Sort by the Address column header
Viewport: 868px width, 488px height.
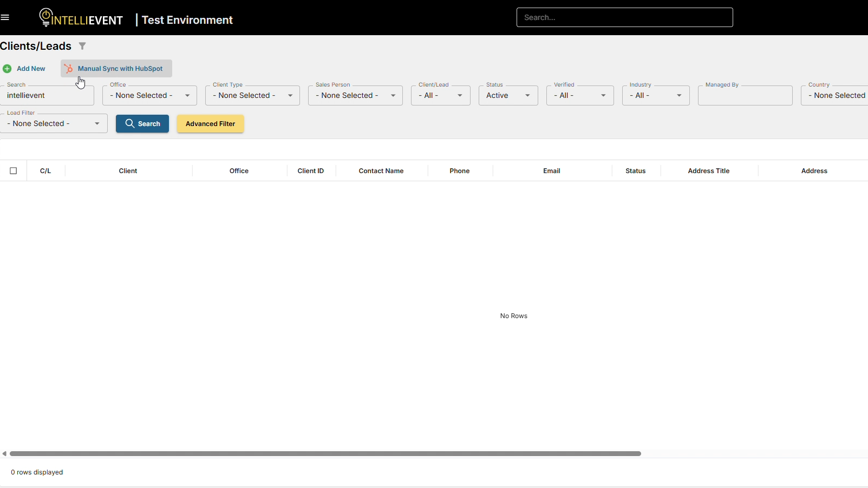click(814, 171)
